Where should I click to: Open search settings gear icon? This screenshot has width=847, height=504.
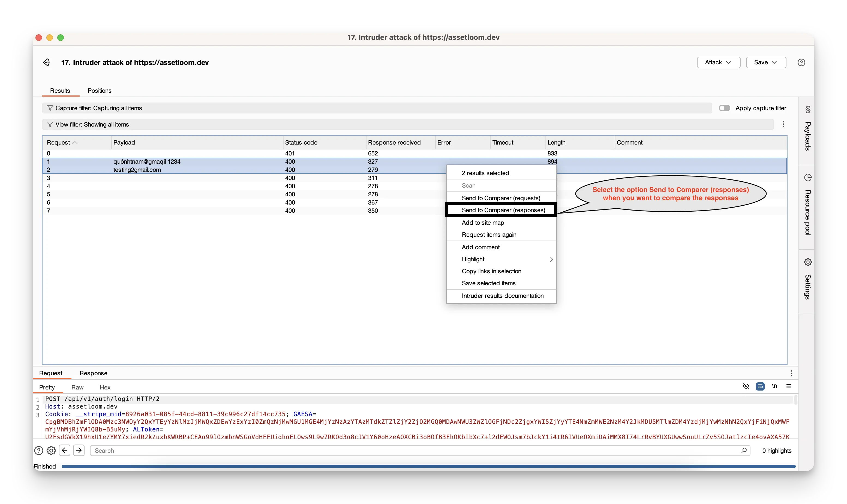pyautogui.click(x=51, y=451)
